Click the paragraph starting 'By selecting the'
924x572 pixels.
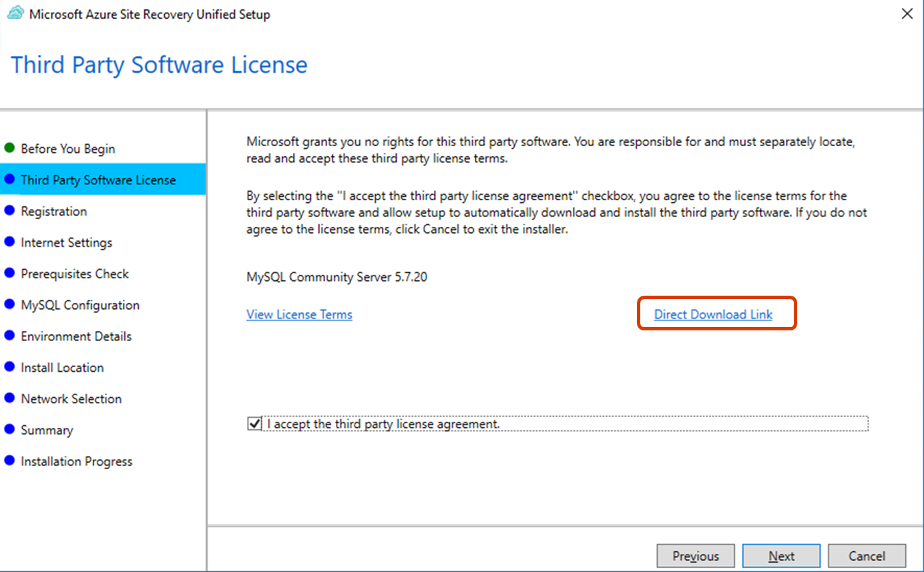(557, 213)
